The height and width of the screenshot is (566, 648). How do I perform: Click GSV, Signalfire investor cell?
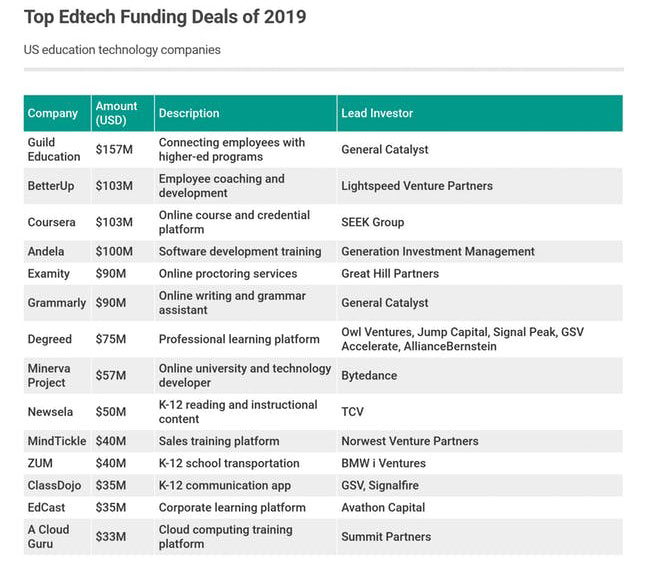480,485
